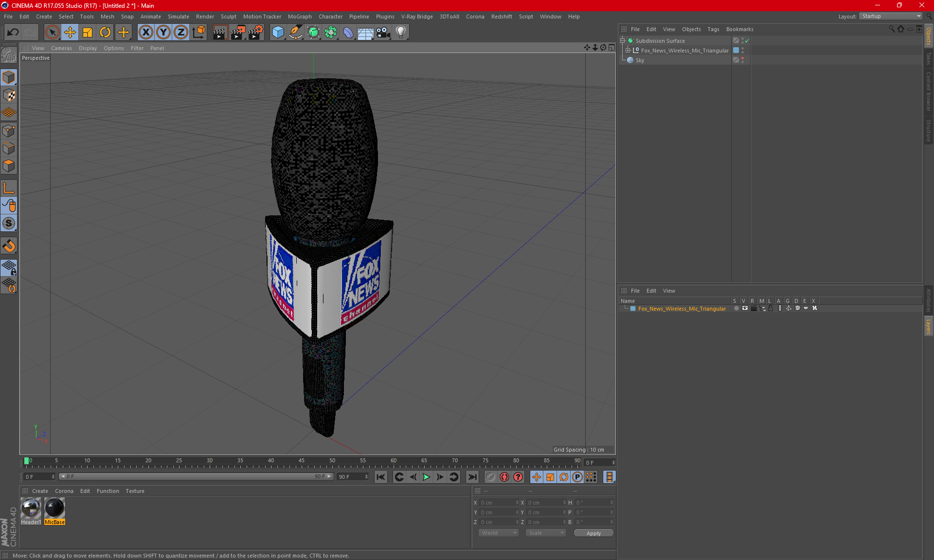
Task: Click Fox_News mic layer color swatch in Objects
Action: [x=736, y=51]
